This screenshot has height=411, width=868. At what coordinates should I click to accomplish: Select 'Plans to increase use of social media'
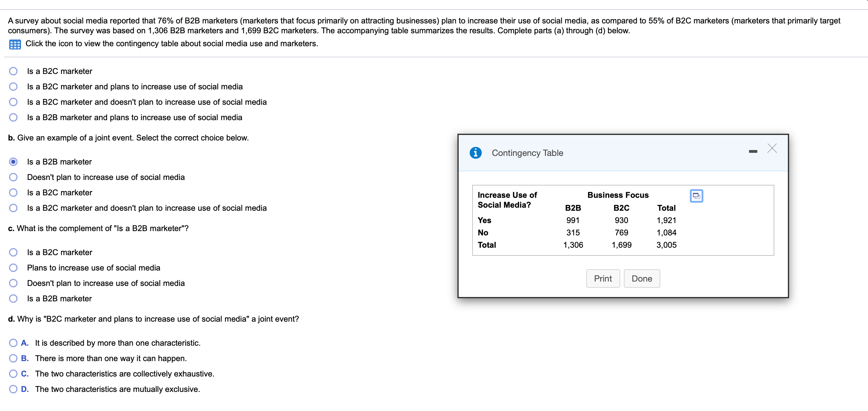click(13, 268)
